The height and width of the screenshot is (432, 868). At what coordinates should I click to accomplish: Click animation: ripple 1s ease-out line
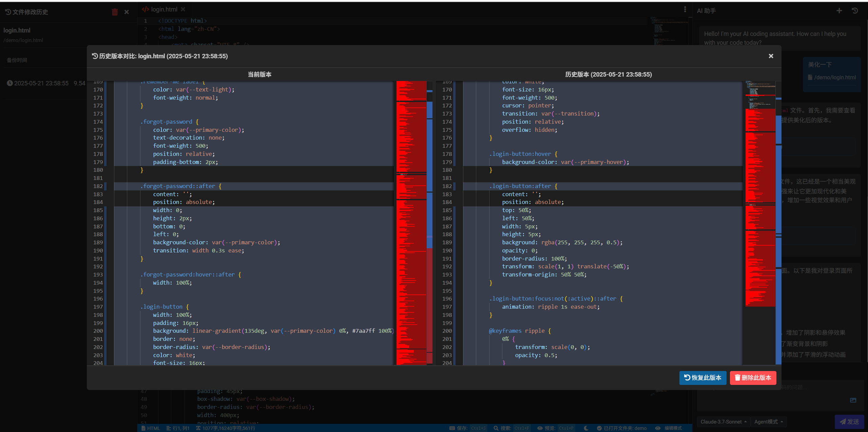pos(551,307)
